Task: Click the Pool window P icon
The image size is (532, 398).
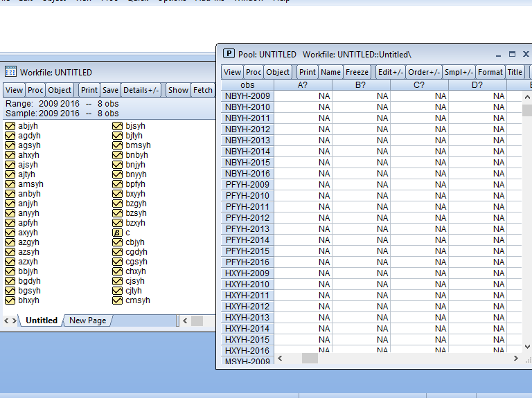Action: coord(229,54)
